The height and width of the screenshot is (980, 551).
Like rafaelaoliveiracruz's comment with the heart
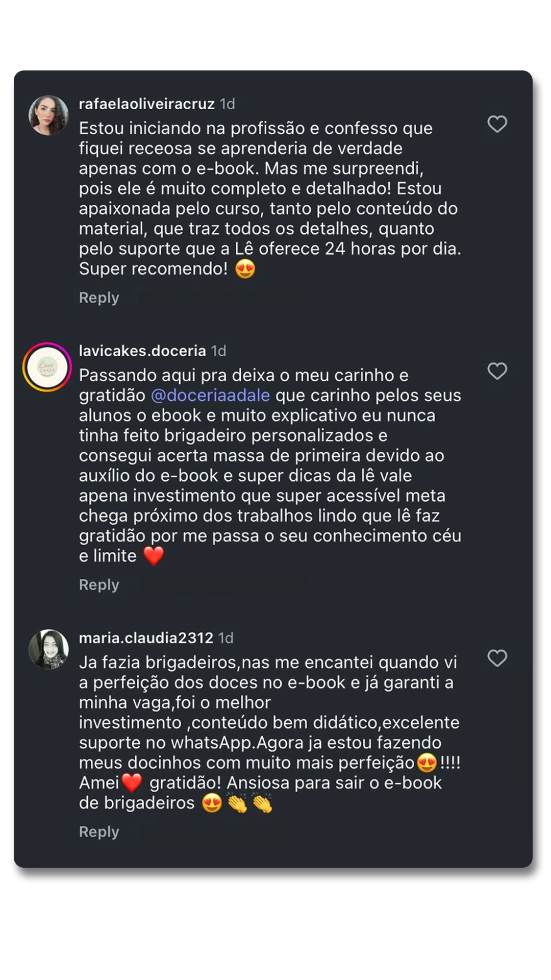click(497, 124)
